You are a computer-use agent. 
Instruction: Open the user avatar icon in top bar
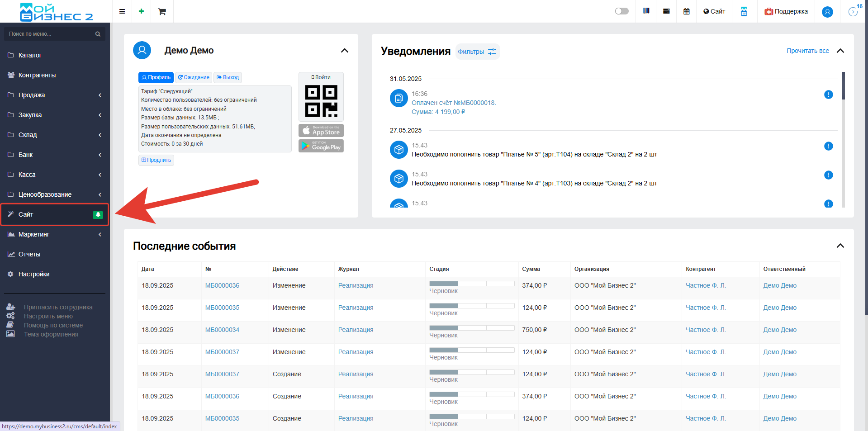coord(827,12)
